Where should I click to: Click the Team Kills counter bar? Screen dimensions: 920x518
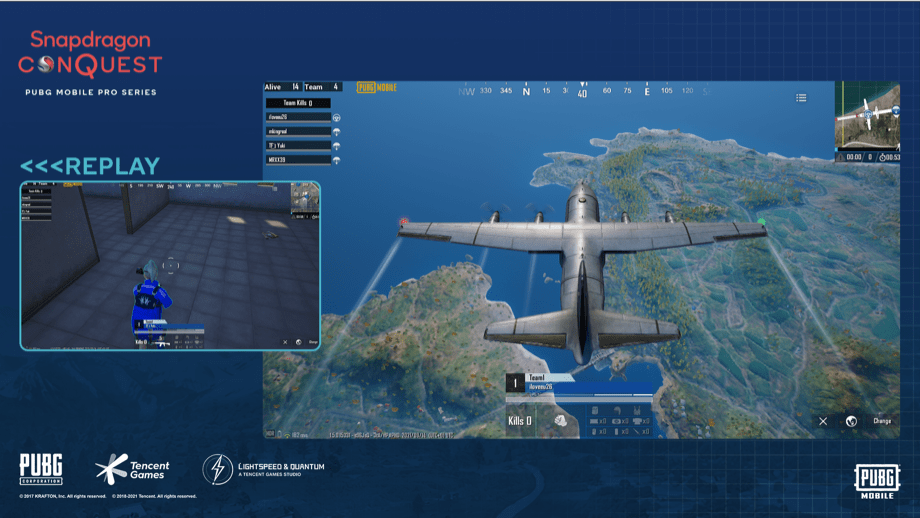299,103
